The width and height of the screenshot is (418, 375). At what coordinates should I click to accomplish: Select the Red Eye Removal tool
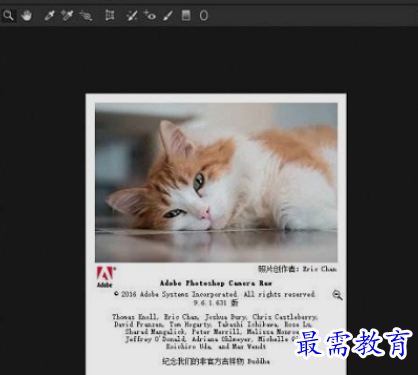point(150,15)
